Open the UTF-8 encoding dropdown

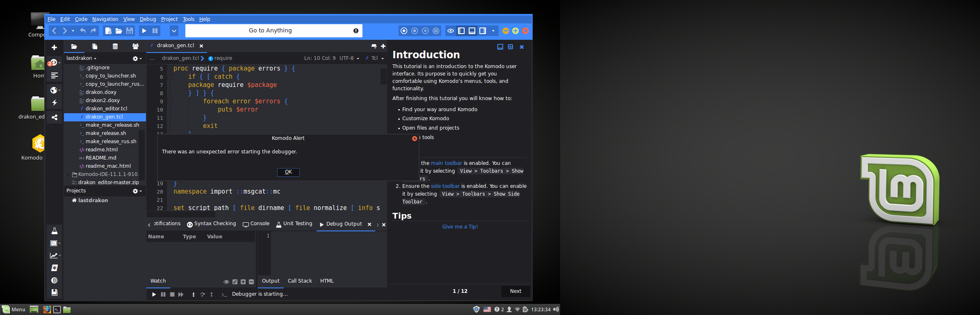tap(349, 58)
